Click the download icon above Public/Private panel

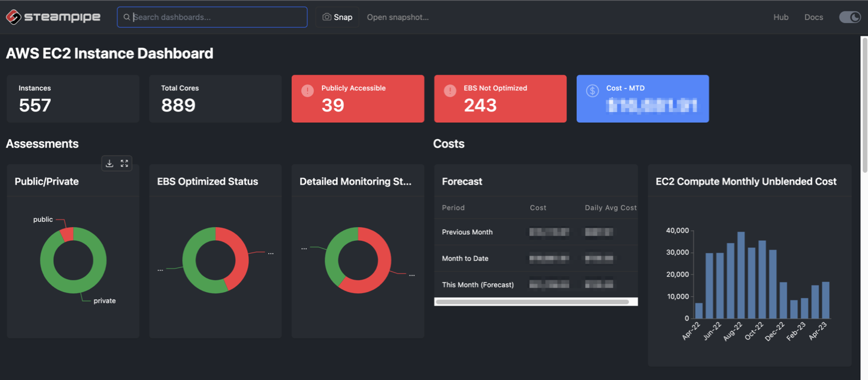point(110,163)
